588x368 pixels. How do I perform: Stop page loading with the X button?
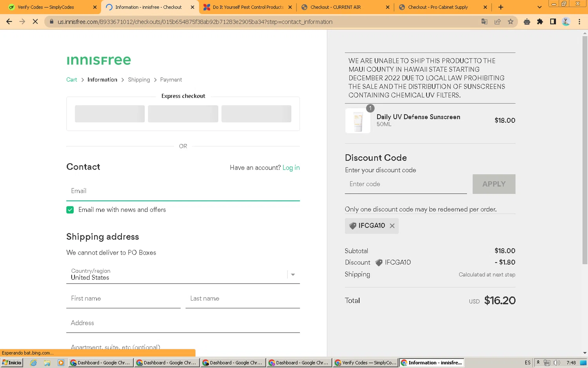pyautogui.click(x=35, y=22)
